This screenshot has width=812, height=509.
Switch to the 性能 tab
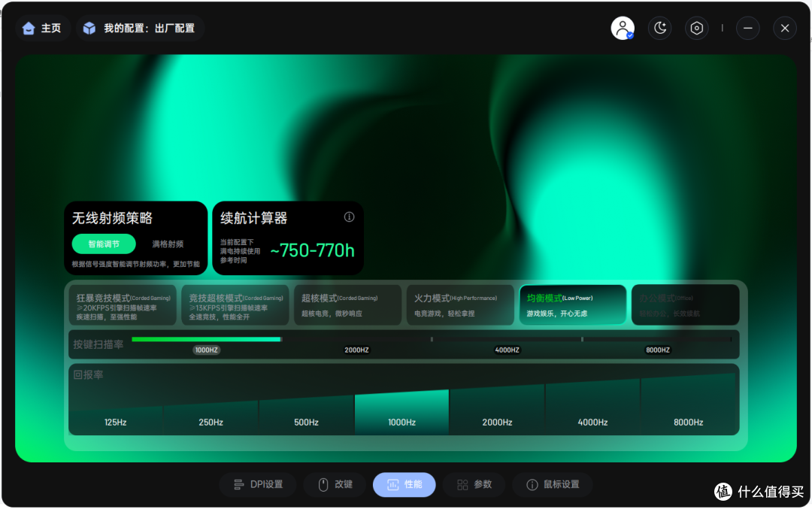click(x=404, y=485)
